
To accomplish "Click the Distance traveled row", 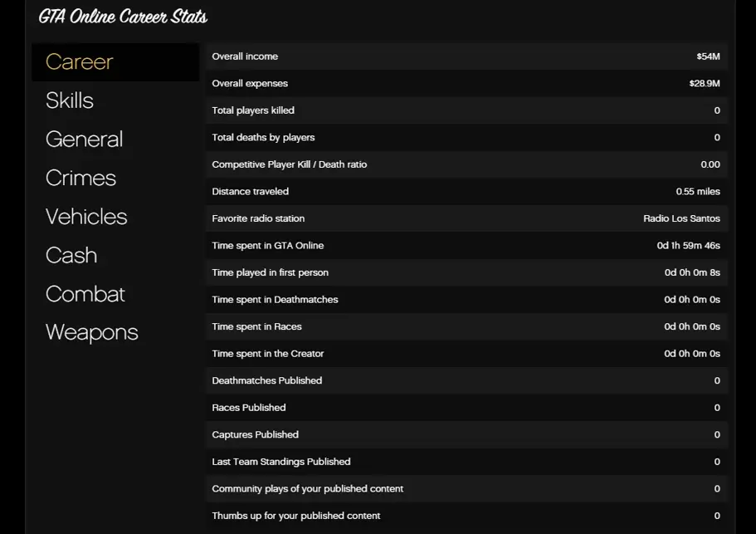I will point(466,192).
